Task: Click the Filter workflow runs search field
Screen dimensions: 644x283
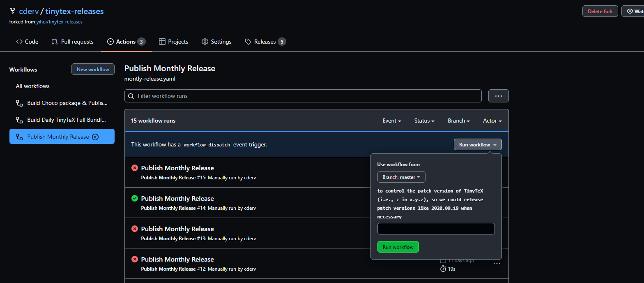Action: pos(303,96)
